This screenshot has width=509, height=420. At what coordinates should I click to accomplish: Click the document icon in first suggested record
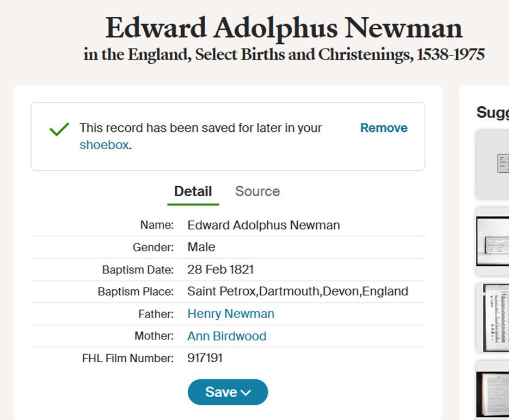coord(501,163)
